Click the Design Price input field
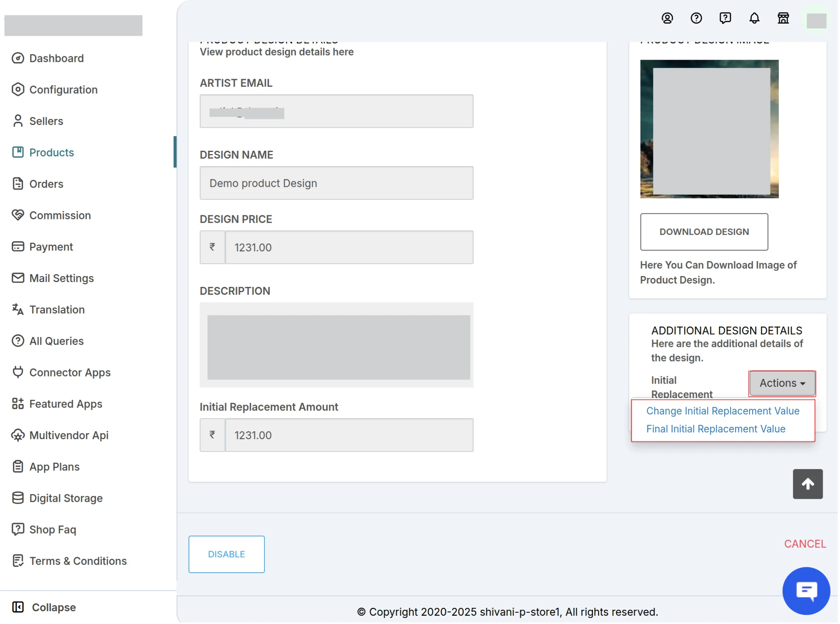Image resolution: width=840 pixels, height=624 pixels. 350,248
